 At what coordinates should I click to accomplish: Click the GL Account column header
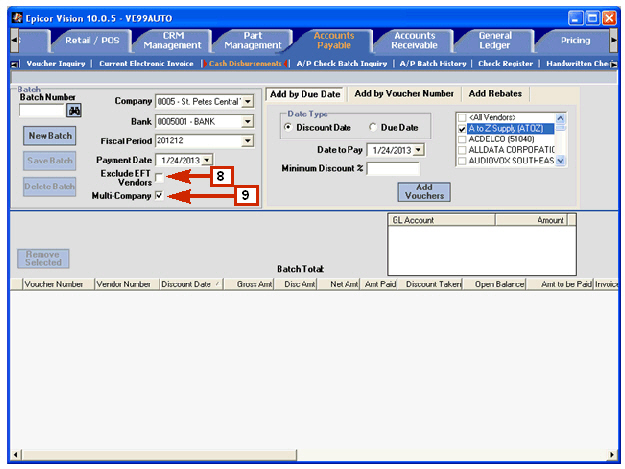pos(441,220)
